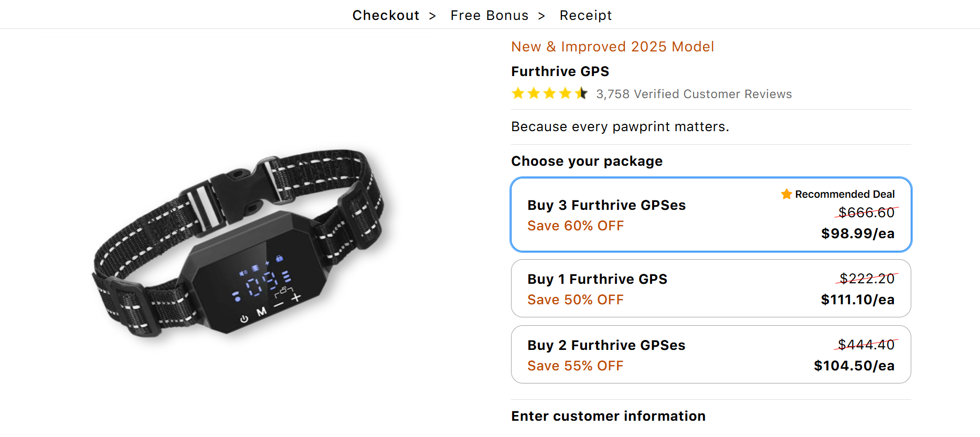
Task: Click the collar product image
Action: point(239,241)
